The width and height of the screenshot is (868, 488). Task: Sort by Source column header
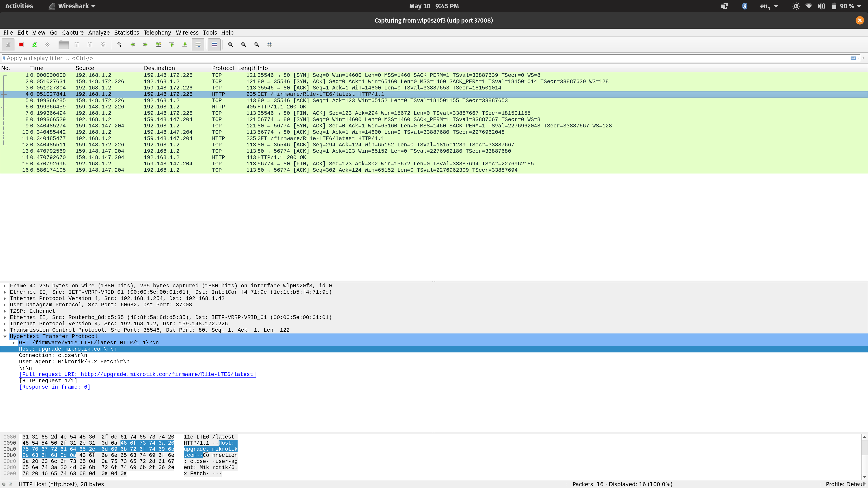pos(108,68)
